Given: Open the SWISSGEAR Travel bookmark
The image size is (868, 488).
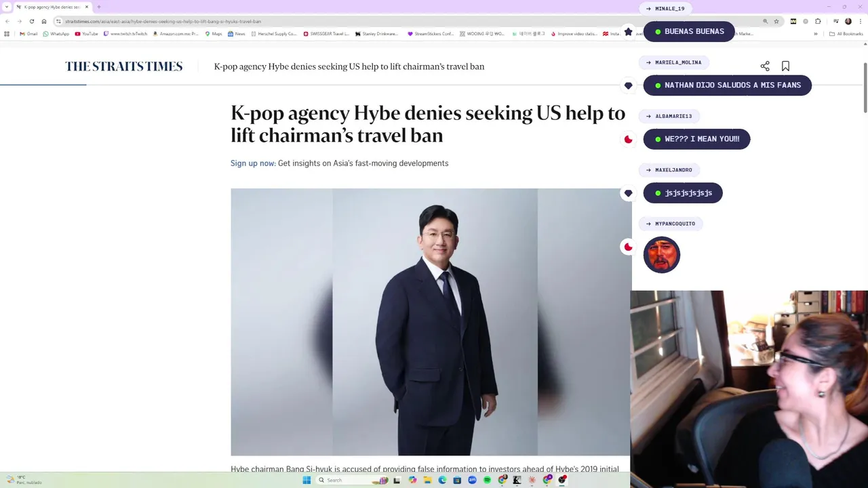Looking at the screenshot, I should [326, 34].
